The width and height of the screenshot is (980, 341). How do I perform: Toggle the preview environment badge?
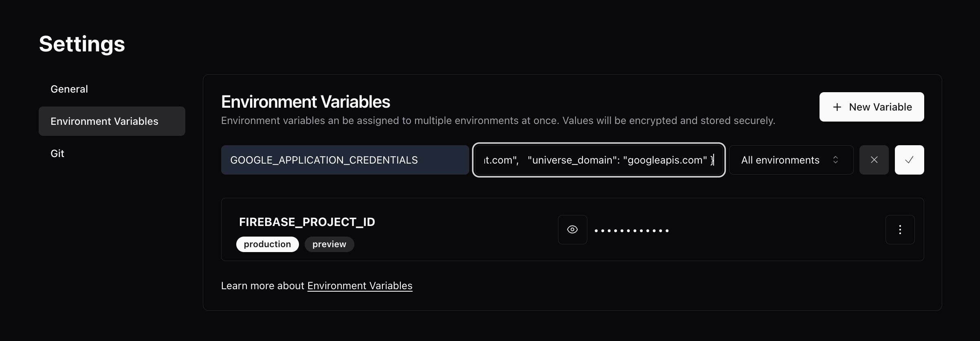tap(329, 244)
